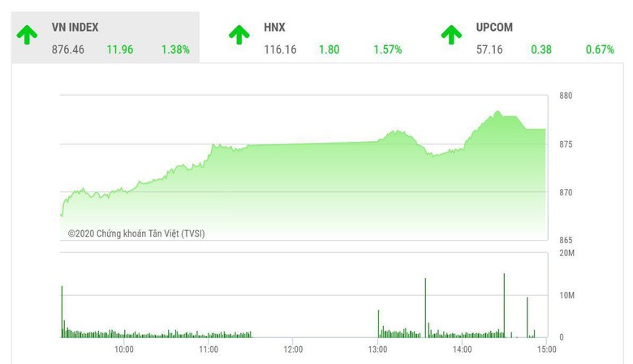
Task: Click the HNX percentage change 1.57%
Action: (x=388, y=49)
